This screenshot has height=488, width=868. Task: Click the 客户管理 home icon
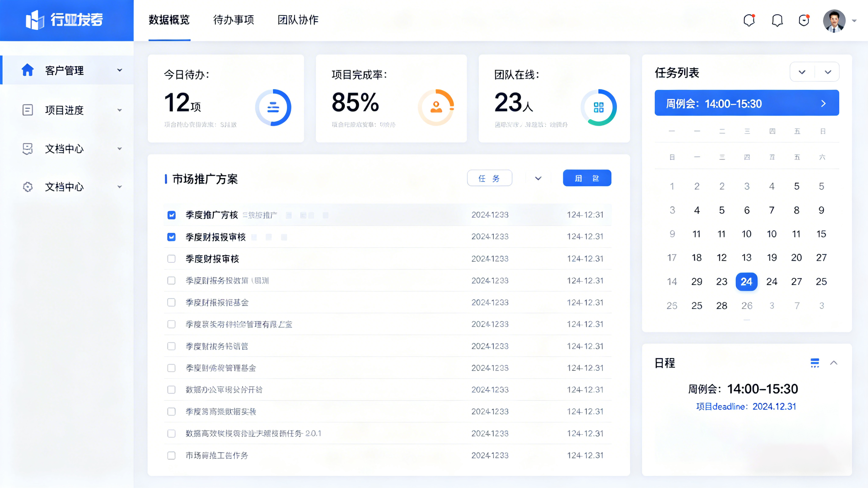(27, 70)
